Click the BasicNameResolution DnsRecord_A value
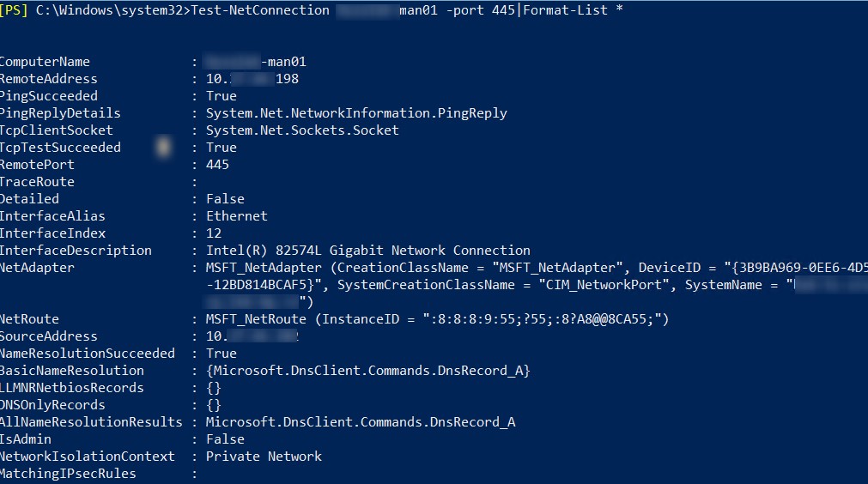 coord(368,371)
